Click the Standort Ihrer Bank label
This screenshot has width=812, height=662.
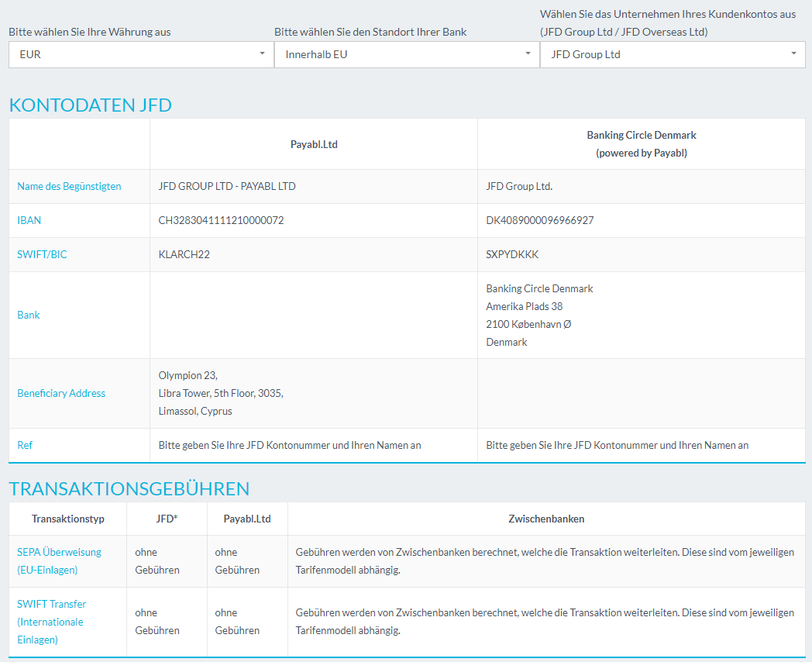click(370, 32)
